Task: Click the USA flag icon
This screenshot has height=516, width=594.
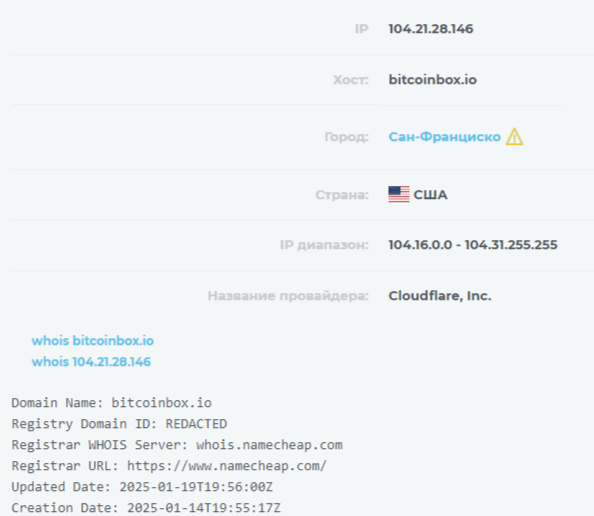Action: tap(399, 194)
